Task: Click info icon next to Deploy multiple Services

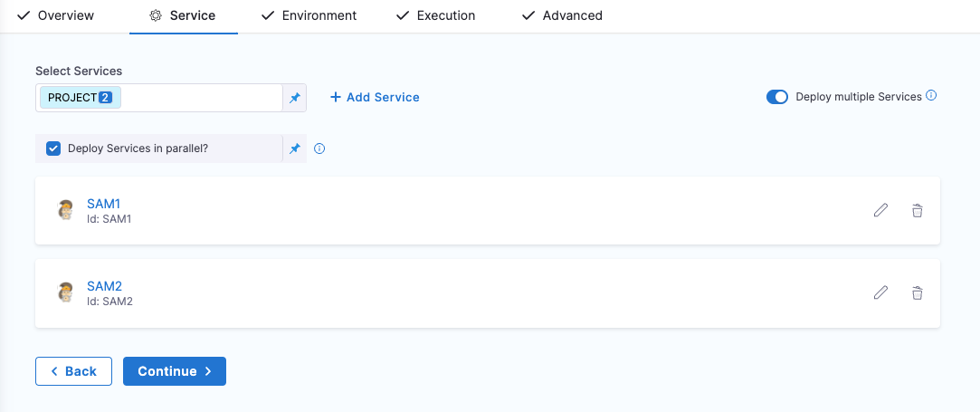Action: click(x=931, y=96)
